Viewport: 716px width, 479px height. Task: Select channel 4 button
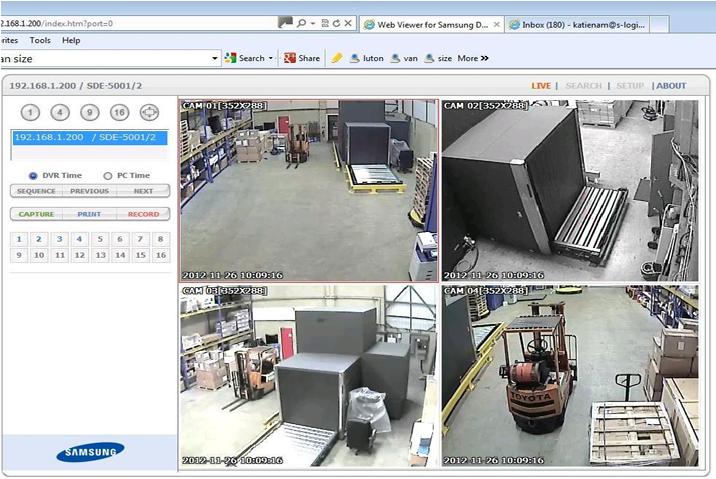pyautogui.click(x=79, y=239)
